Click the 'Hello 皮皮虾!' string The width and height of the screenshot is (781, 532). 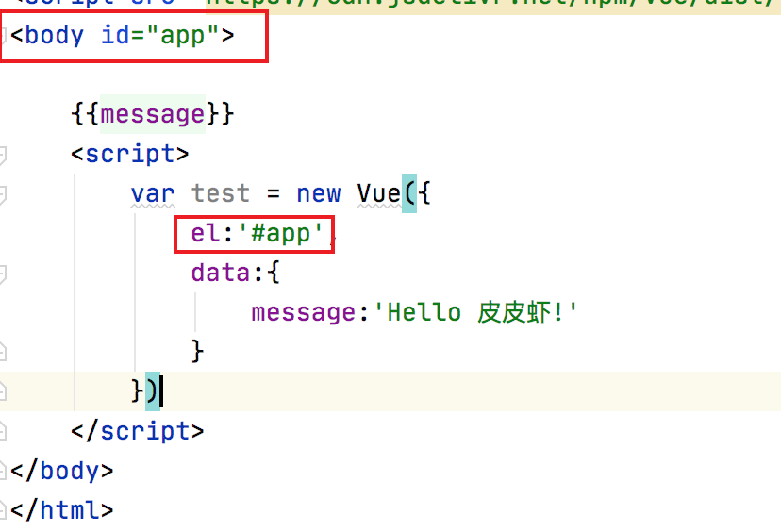click(474, 313)
